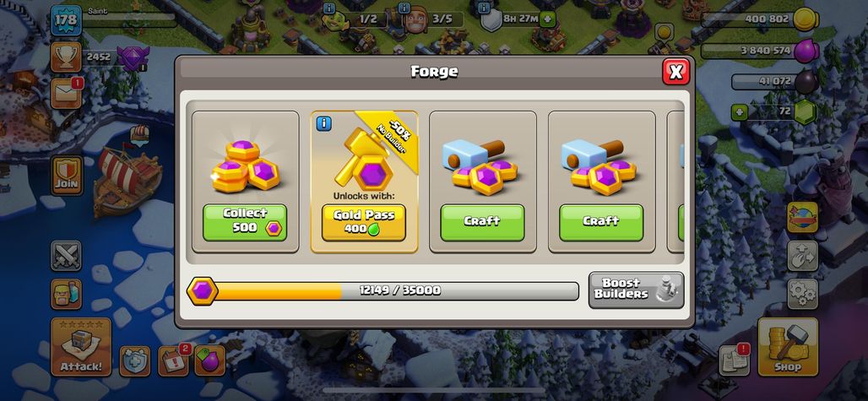868x401 pixels.
Task: Open the crossed swords battle log
Action: [x=67, y=256]
